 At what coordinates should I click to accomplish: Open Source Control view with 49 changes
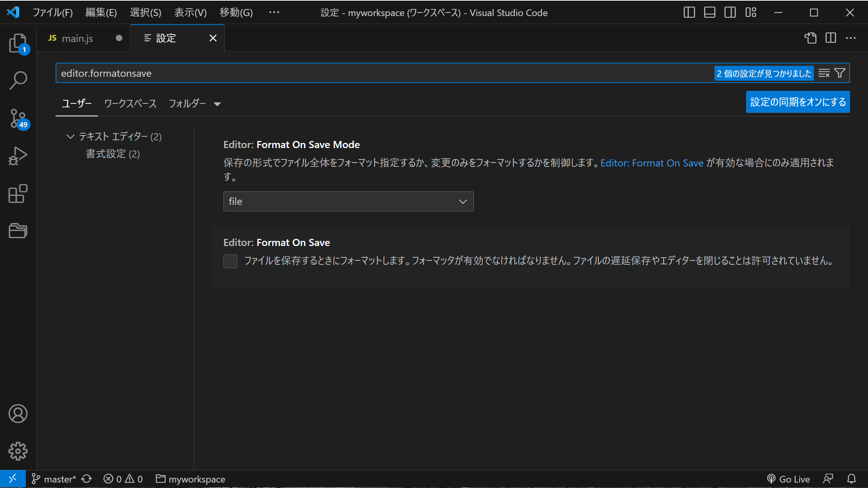18,118
